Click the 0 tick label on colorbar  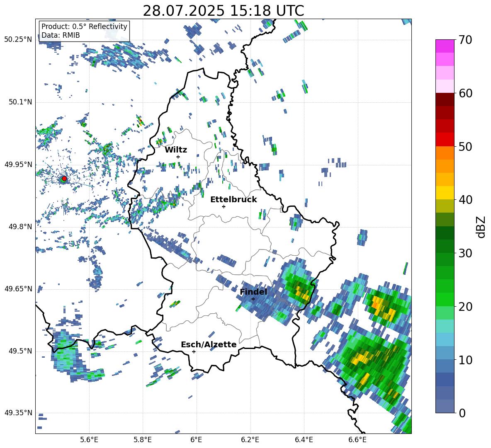point(462,413)
